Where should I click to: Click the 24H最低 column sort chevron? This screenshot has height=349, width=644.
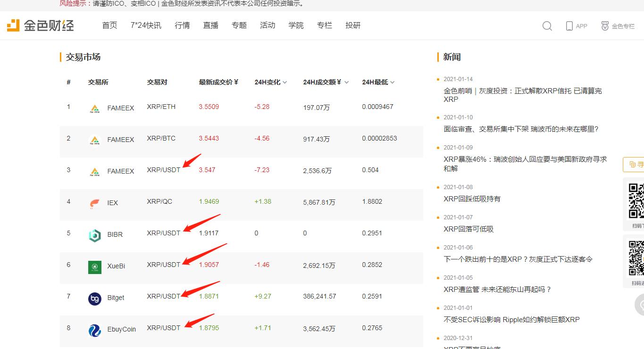(x=392, y=82)
